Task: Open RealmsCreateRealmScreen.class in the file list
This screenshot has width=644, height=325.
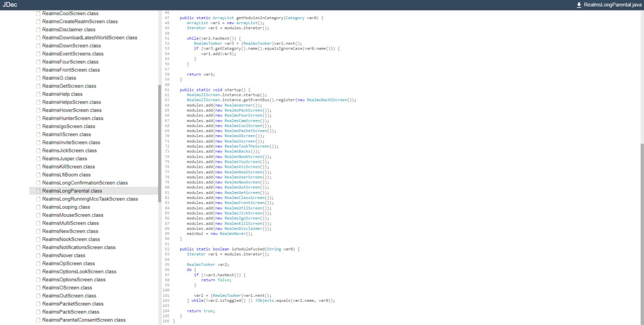Action: [80, 22]
